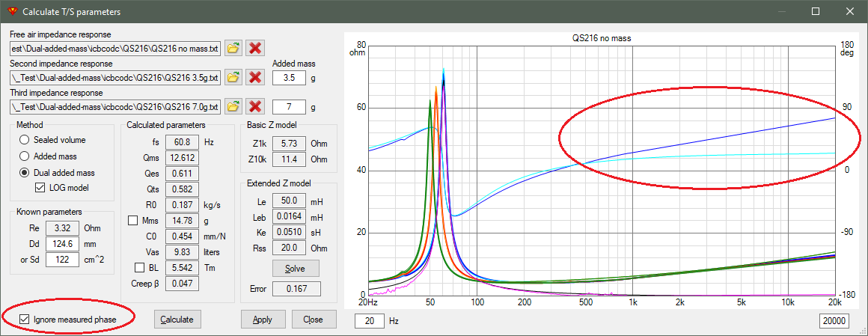
Task: Click the Ke value 0.0510
Action: click(290, 233)
